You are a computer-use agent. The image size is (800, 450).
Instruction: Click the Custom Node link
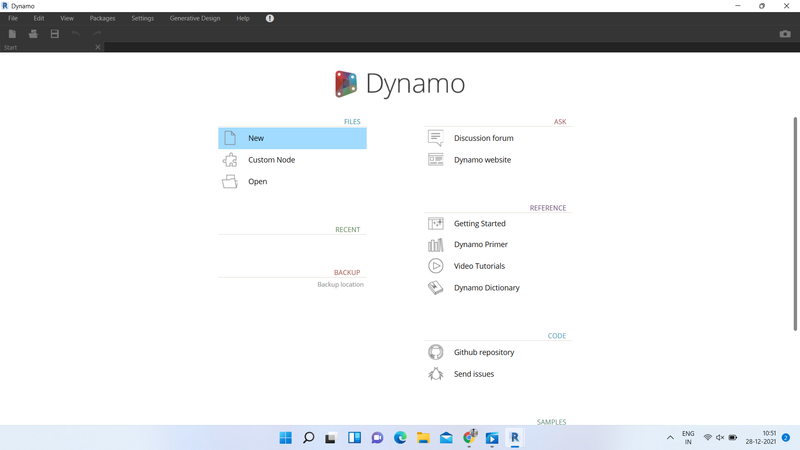[x=271, y=160]
